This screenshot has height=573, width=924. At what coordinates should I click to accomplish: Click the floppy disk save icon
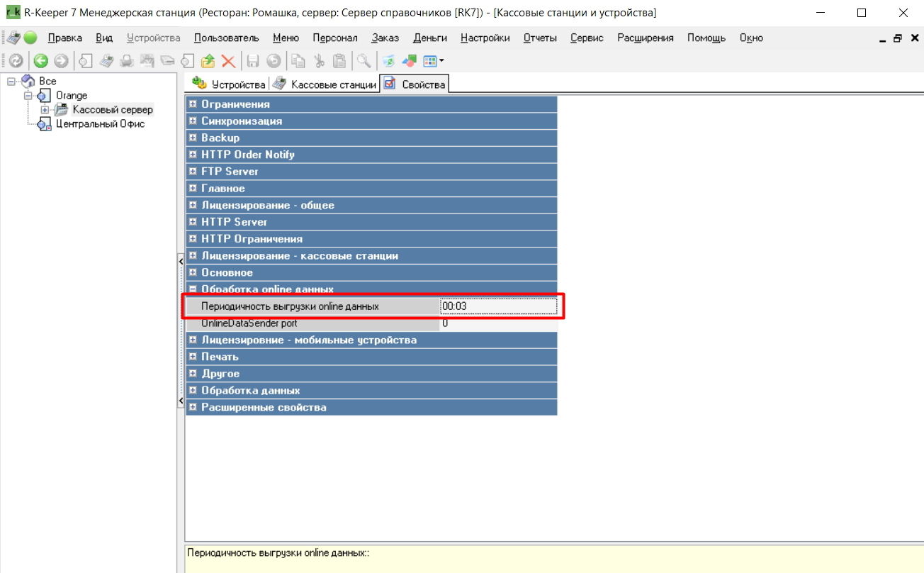tap(252, 61)
